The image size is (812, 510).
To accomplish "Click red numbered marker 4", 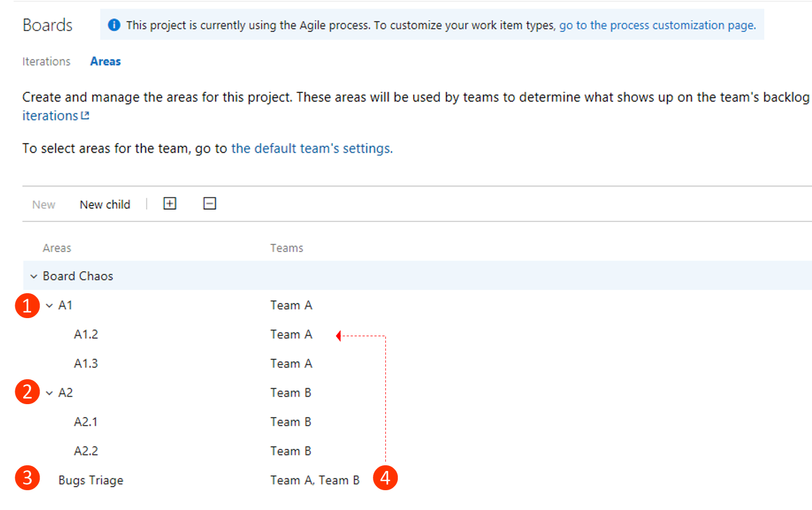I will pyautogui.click(x=385, y=478).
